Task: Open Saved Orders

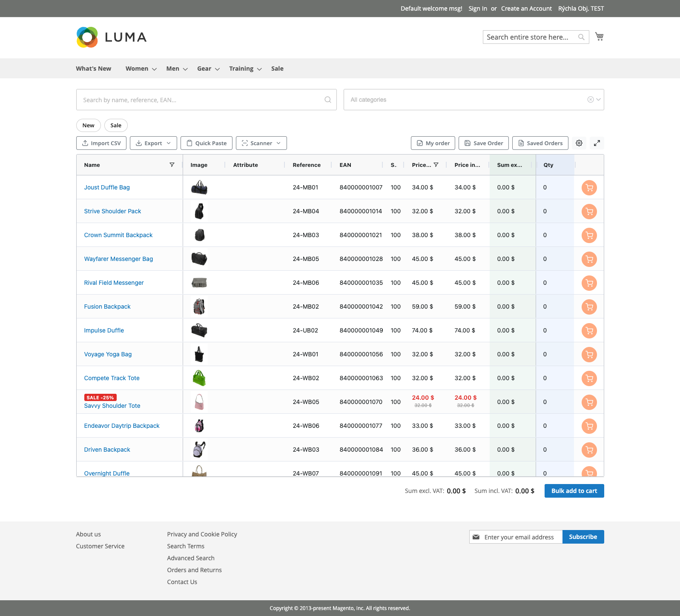Action: click(540, 143)
